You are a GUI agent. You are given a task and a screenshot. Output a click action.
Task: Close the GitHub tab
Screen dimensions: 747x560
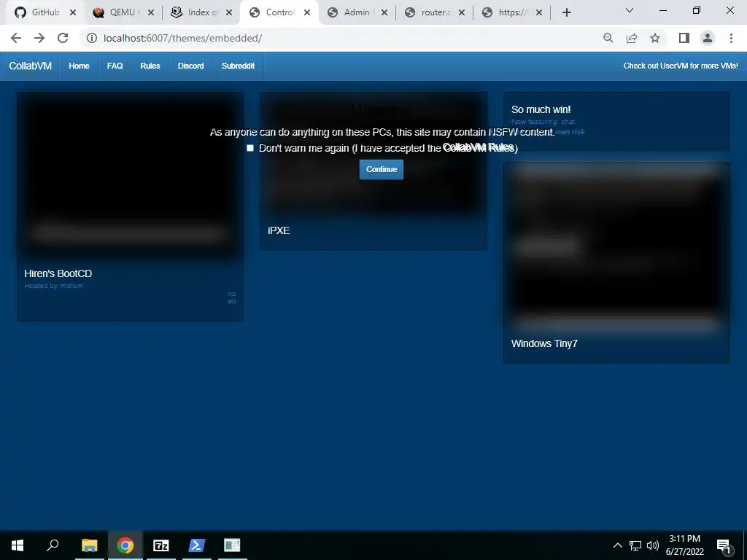pos(73,13)
